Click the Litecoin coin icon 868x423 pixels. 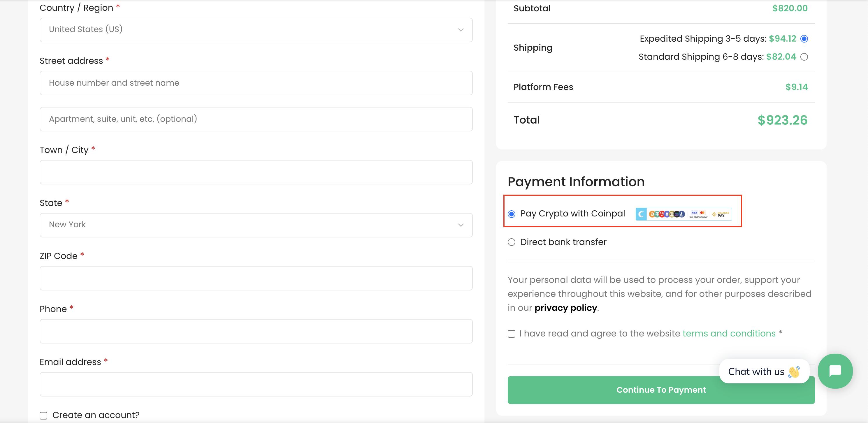tap(681, 214)
